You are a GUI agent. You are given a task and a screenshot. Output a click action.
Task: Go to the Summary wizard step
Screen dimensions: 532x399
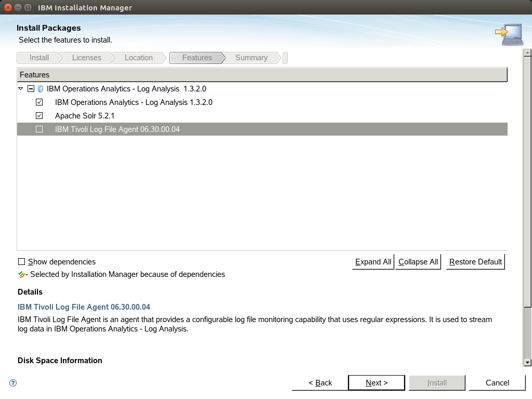click(251, 58)
